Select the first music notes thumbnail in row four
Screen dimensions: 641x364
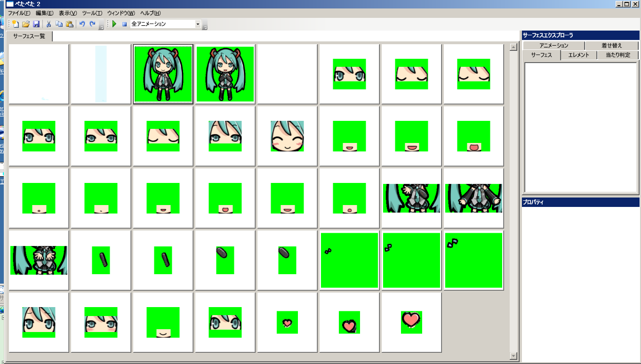tap(349, 260)
